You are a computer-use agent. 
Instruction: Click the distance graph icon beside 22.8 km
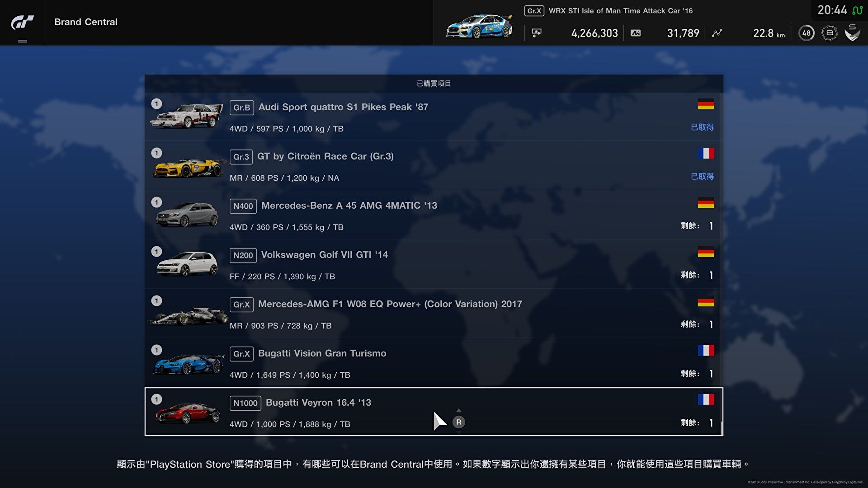717,33
